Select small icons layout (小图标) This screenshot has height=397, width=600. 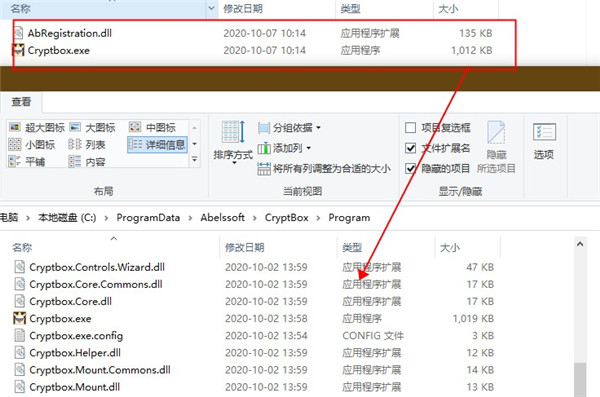pos(32,145)
